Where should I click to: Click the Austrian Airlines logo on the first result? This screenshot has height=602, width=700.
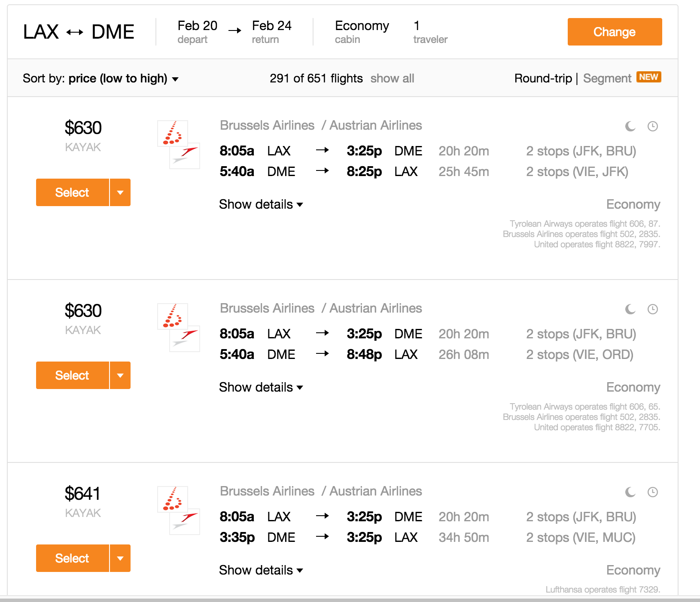pos(186,155)
